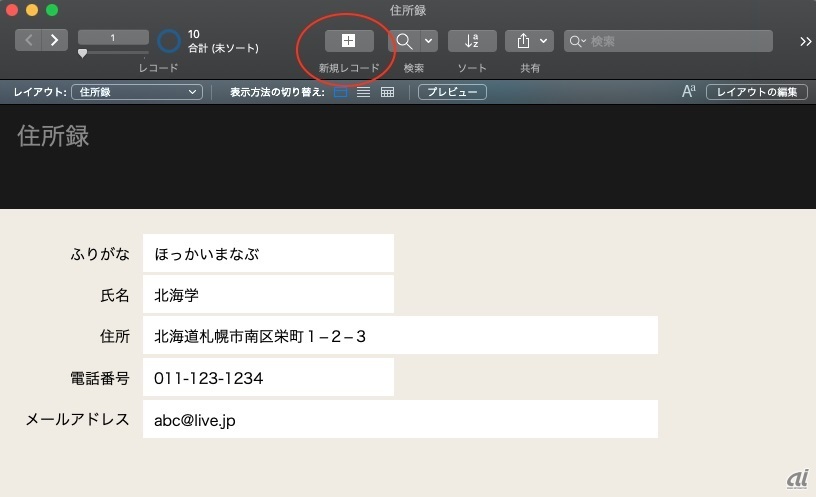Click the プレビュー button
The width and height of the screenshot is (816, 497).
pyautogui.click(x=452, y=92)
